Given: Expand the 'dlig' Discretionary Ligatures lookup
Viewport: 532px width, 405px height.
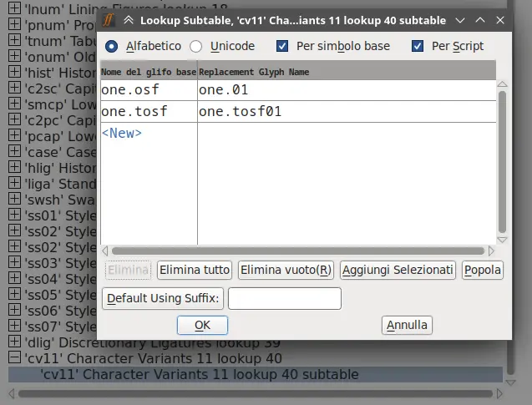Looking at the screenshot, I should [x=14, y=342].
